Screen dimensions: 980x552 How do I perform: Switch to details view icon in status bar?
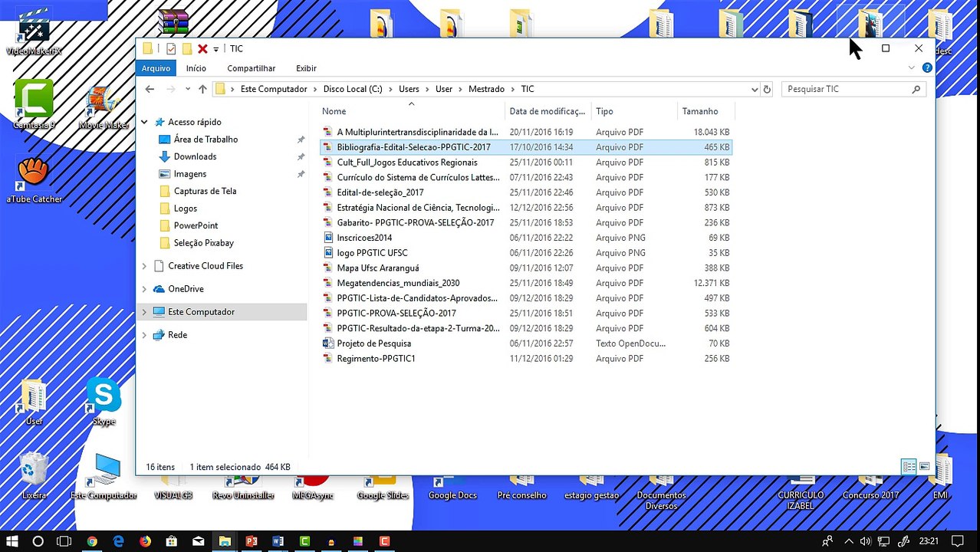[909, 467]
